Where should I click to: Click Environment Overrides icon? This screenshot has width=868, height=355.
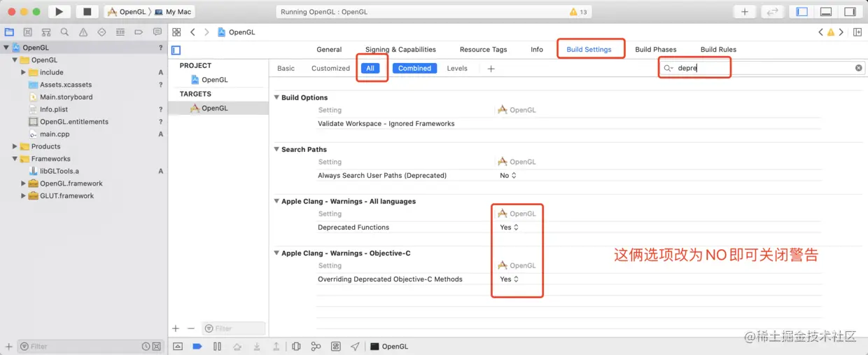pos(335,346)
